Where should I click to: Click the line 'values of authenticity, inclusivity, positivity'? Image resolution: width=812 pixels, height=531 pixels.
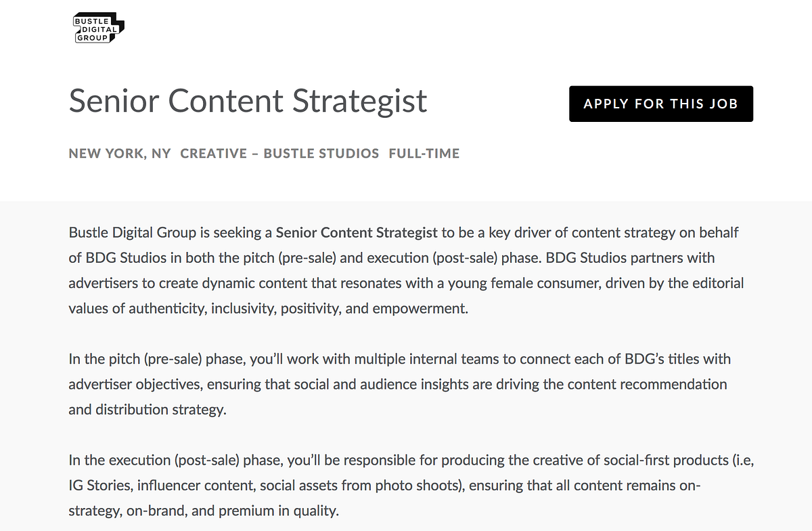click(268, 308)
